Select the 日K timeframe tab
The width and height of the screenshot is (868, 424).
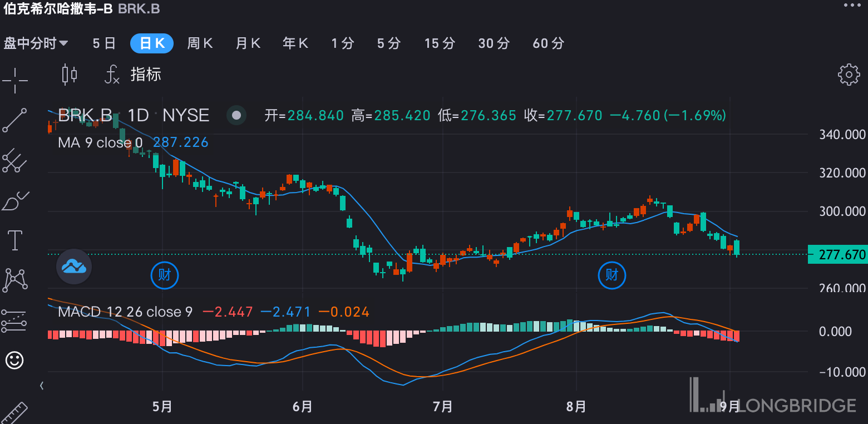coord(152,43)
